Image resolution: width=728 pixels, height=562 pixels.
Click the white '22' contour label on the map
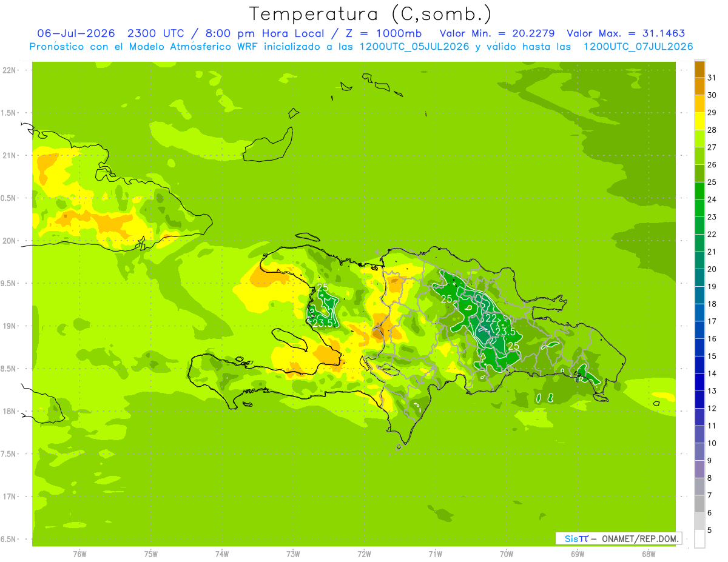tap(491, 318)
